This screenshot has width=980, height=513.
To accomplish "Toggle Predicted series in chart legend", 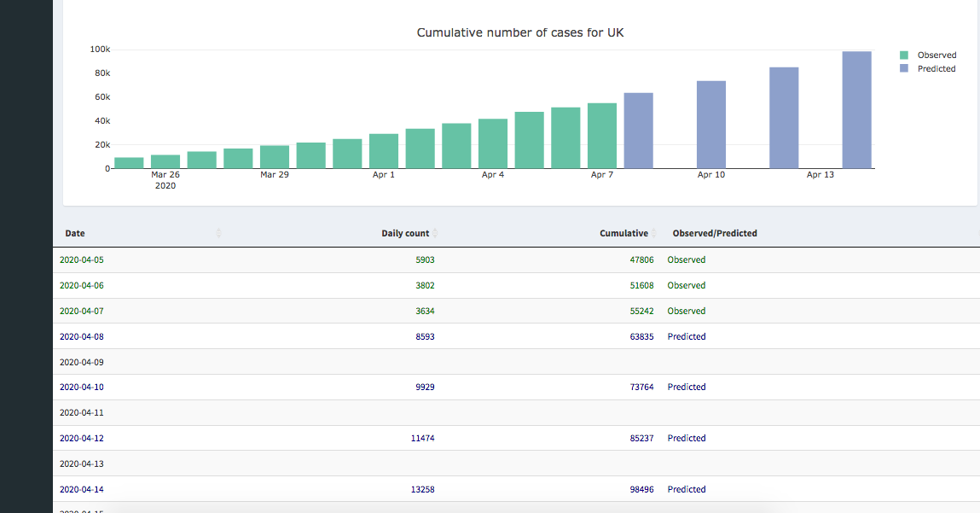I will 937,69.
